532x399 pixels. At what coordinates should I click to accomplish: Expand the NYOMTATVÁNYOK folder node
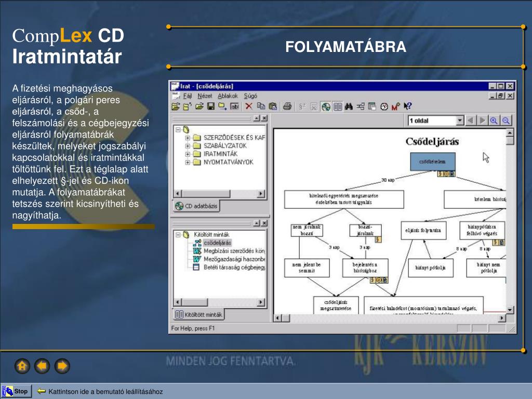tap(187, 162)
